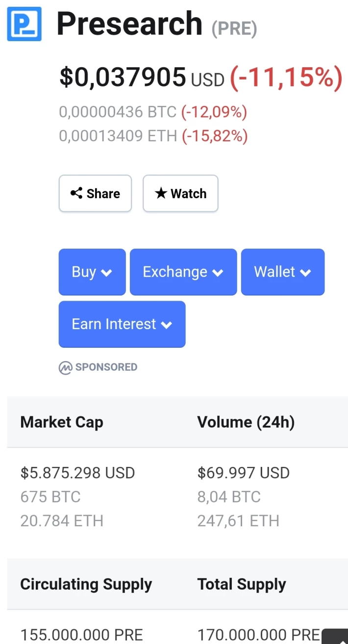Click the Presearch blue logo icon
This screenshot has height=644, width=348.
[24, 24]
